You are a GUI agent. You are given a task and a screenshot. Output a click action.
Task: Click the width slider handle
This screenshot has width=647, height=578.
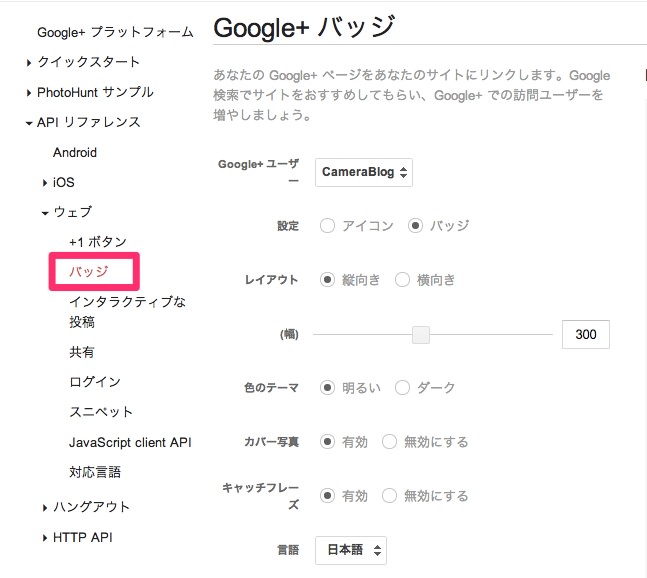tap(421, 335)
